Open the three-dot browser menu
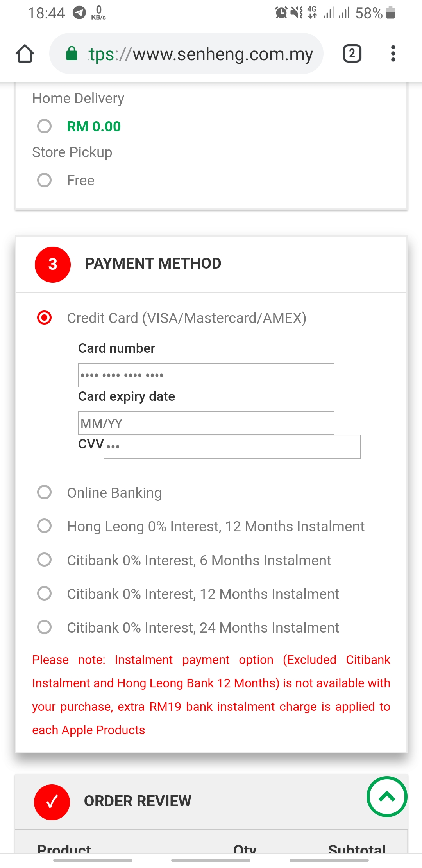This screenshot has width=422, height=868. click(393, 54)
